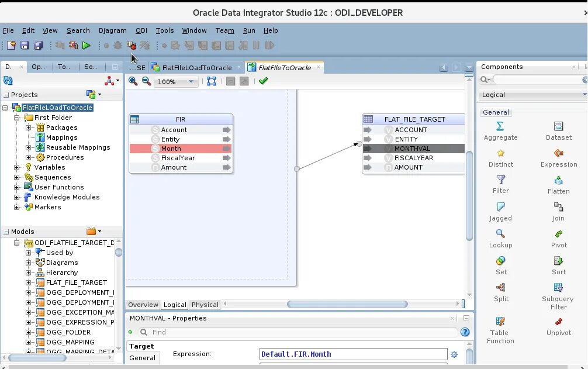Add the Aggregate component
The height and width of the screenshot is (369, 588).
tap(500, 130)
